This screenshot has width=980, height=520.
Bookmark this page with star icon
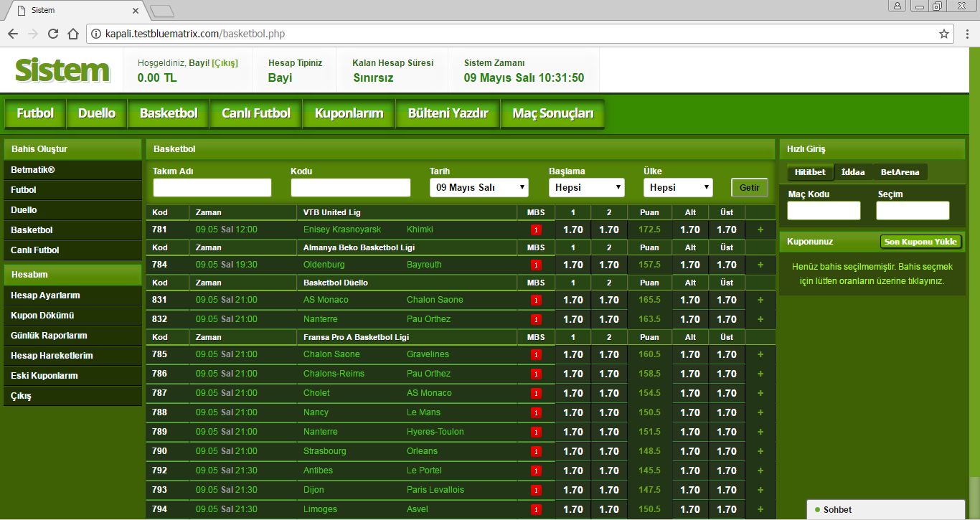click(x=944, y=34)
